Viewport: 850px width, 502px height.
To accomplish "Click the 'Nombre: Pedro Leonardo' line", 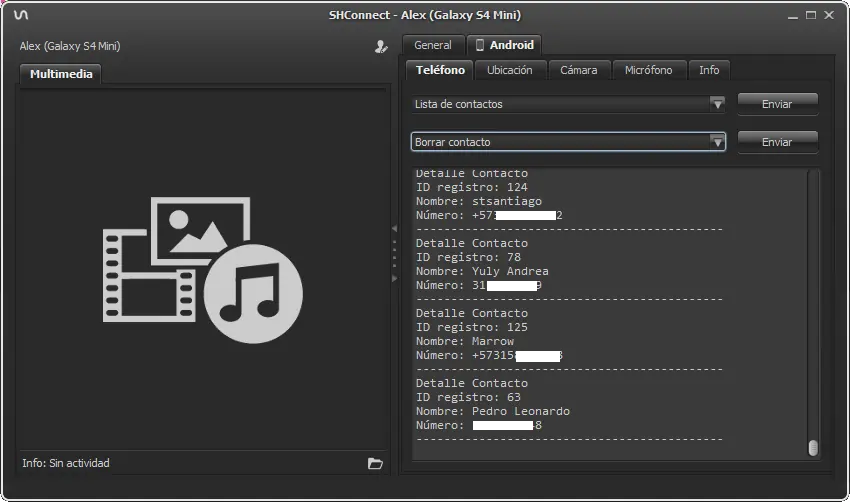I will [x=493, y=411].
